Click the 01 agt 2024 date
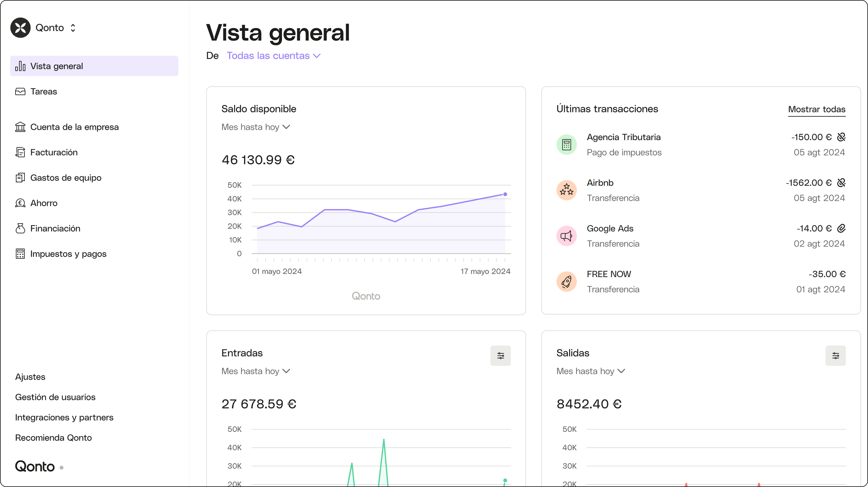 click(x=820, y=289)
